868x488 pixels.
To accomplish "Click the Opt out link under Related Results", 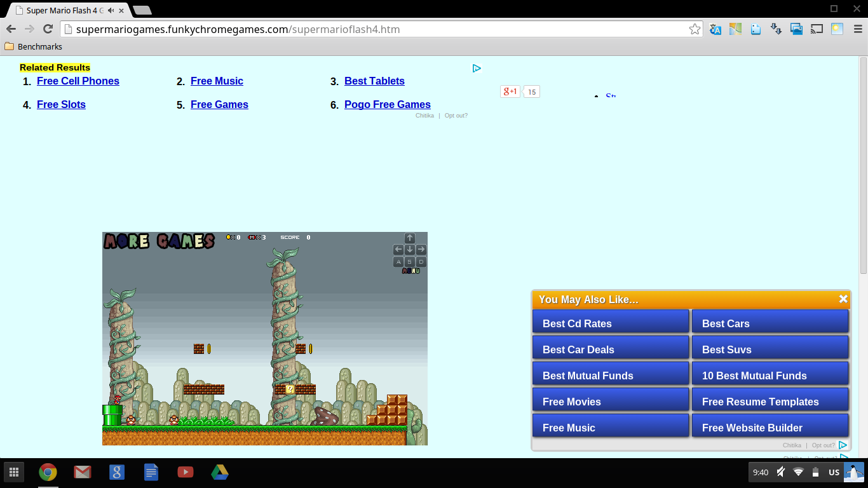I will pyautogui.click(x=456, y=116).
